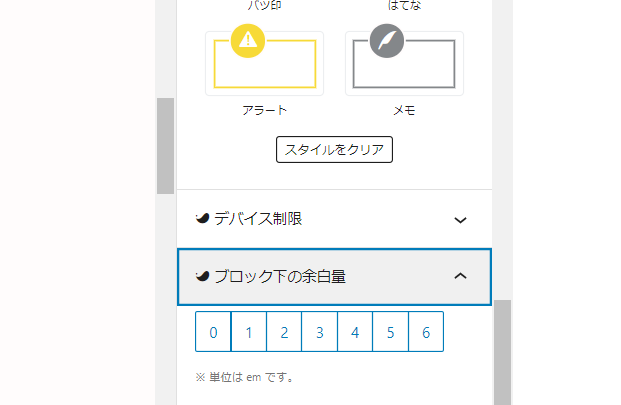This screenshot has width=621, height=405.
Task: Set bottom margin to 1
Action: pos(249,332)
